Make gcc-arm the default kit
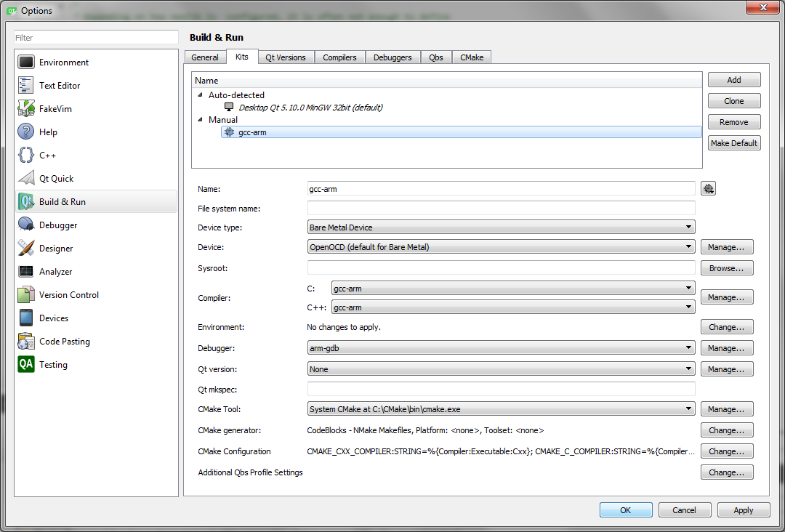Viewport: 785px width, 532px height. click(734, 142)
